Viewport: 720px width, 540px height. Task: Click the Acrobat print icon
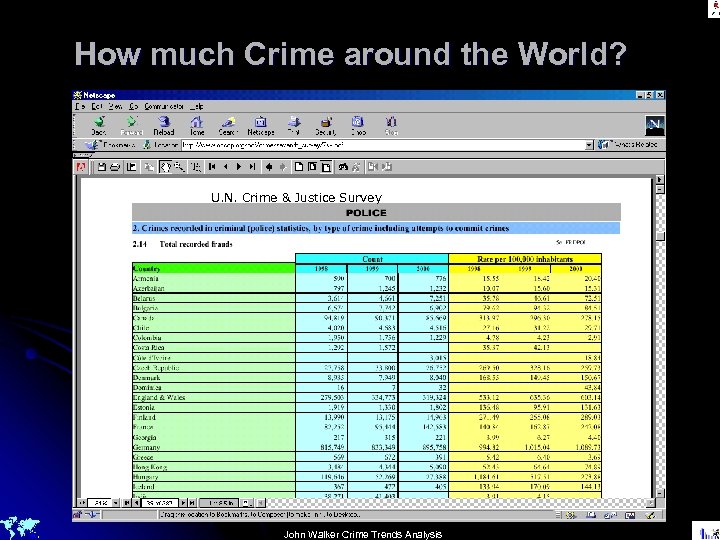115,167
